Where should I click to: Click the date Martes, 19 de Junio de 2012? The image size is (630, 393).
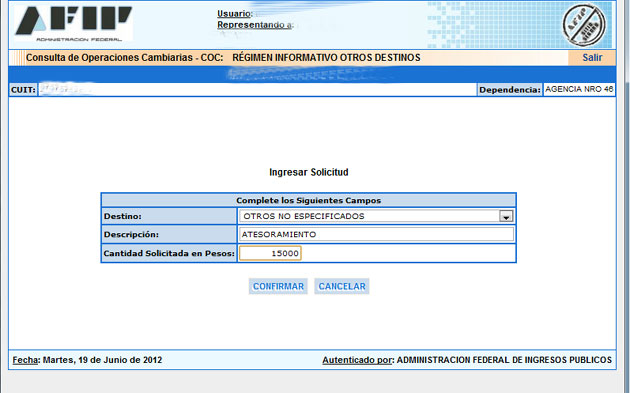pyautogui.click(x=102, y=360)
